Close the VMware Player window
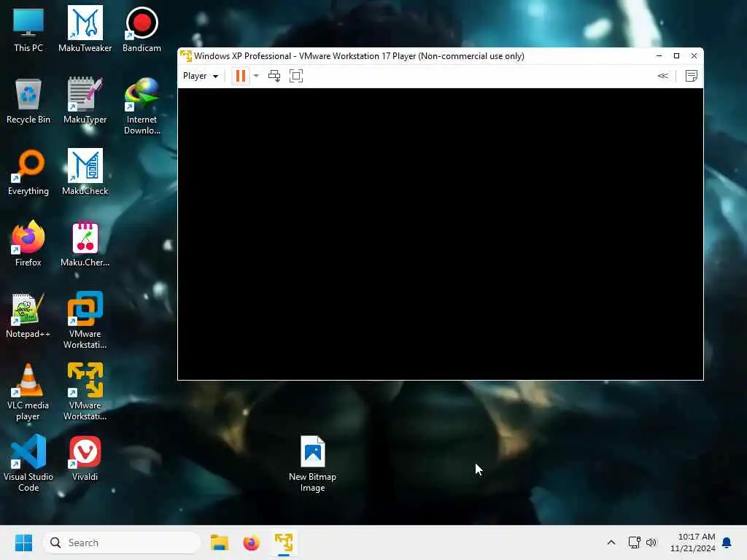Viewport: 747px width, 560px height. 694,55
